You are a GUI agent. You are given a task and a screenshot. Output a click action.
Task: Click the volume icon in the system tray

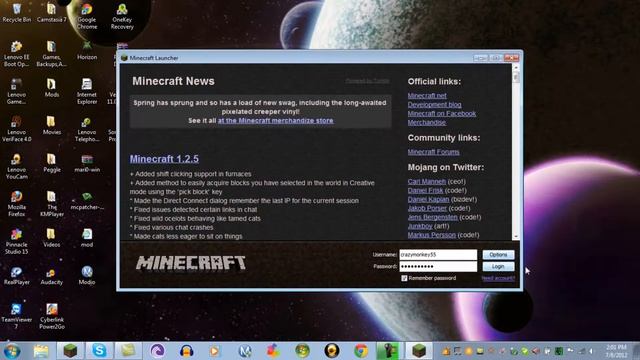[591, 351]
